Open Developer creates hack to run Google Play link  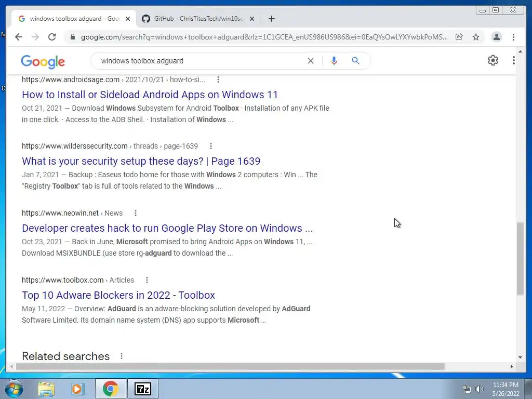(x=167, y=228)
